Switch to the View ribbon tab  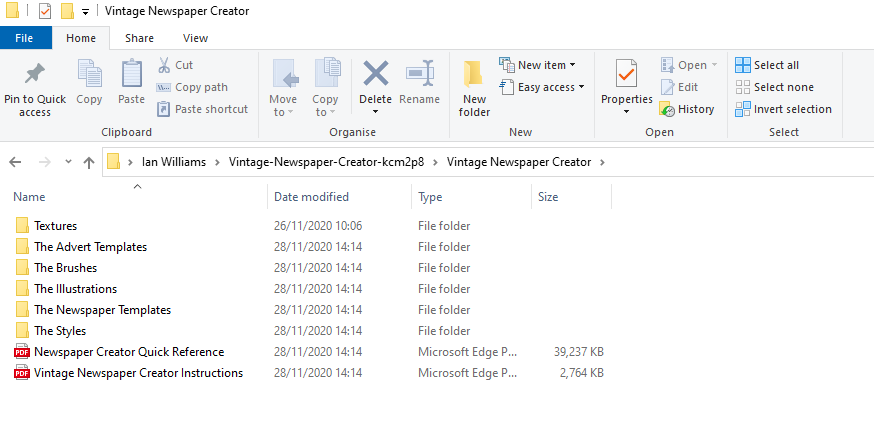(x=195, y=38)
